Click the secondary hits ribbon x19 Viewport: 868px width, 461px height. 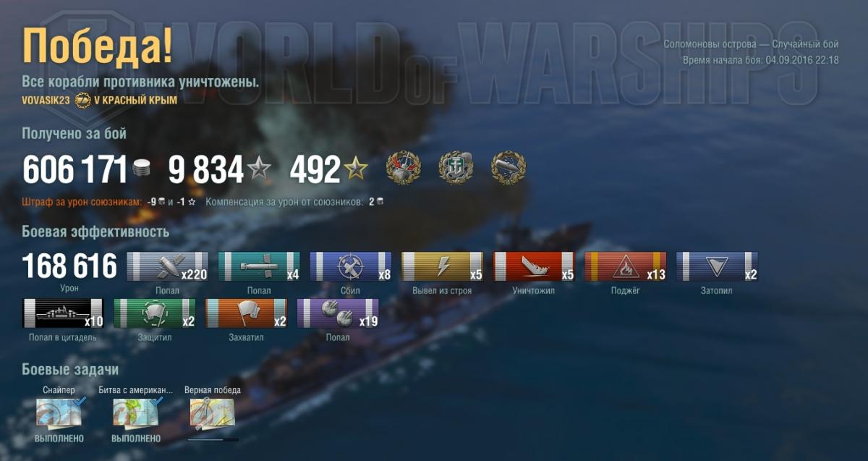(x=338, y=313)
